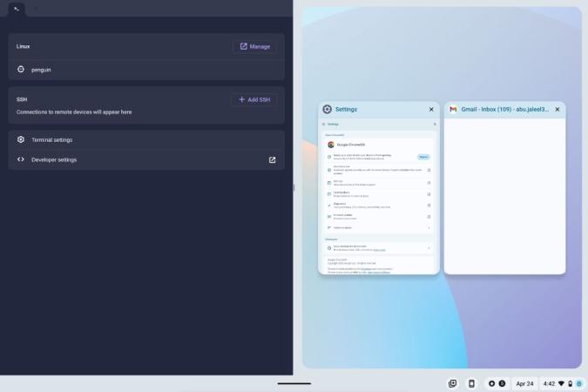Screen dimensions: 588x392
Task: Click the Settings gear icon in overview title
Action: [x=328, y=110]
